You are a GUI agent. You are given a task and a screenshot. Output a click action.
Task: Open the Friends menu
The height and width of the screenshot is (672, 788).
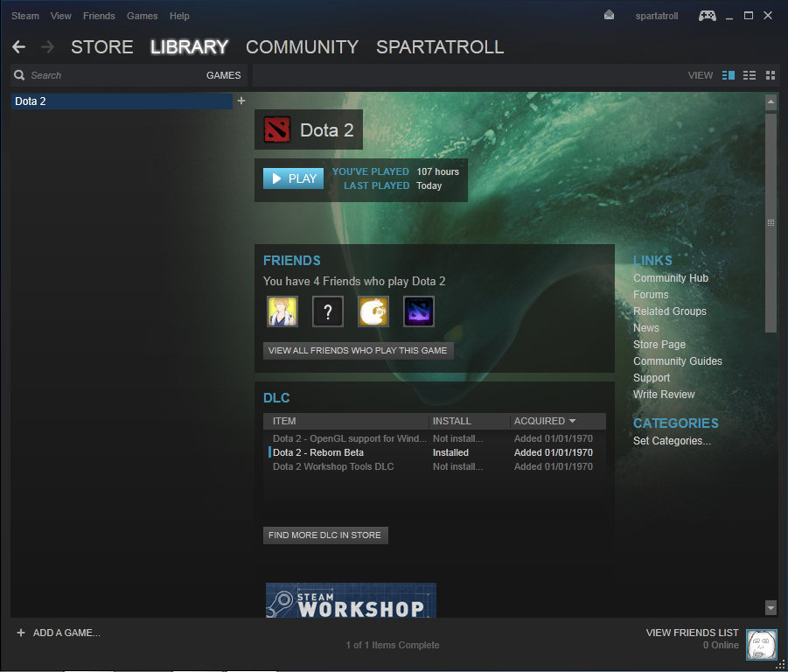[x=99, y=16]
